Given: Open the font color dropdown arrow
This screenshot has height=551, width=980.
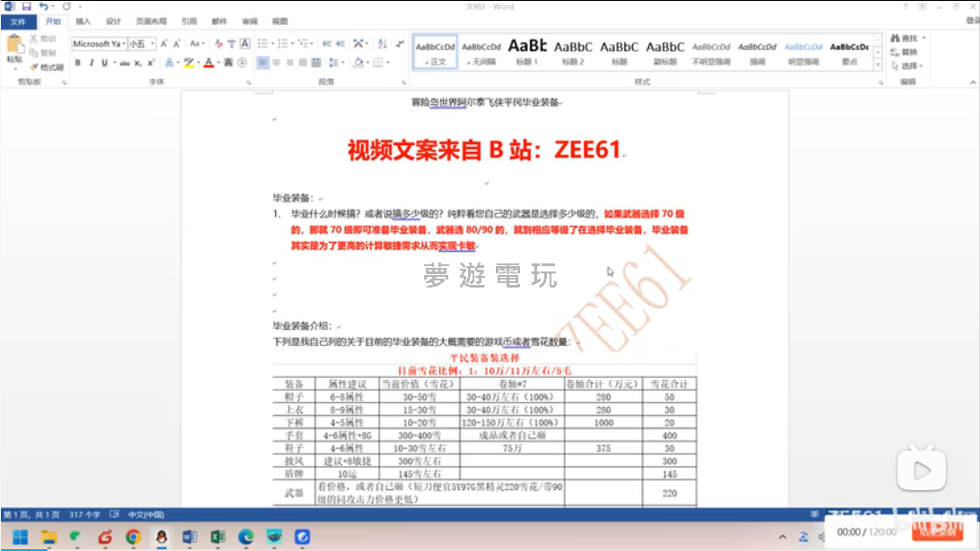Looking at the screenshot, I should [218, 63].
